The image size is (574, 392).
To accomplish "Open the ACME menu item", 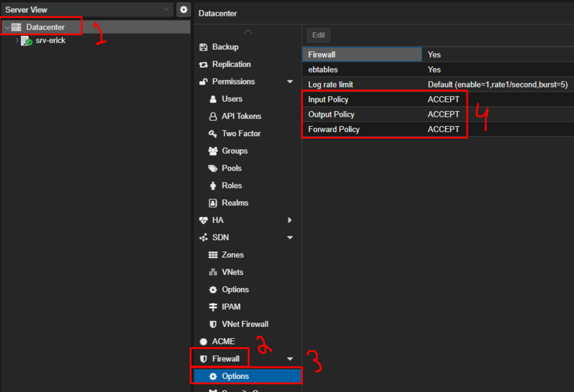I will 248,342.
